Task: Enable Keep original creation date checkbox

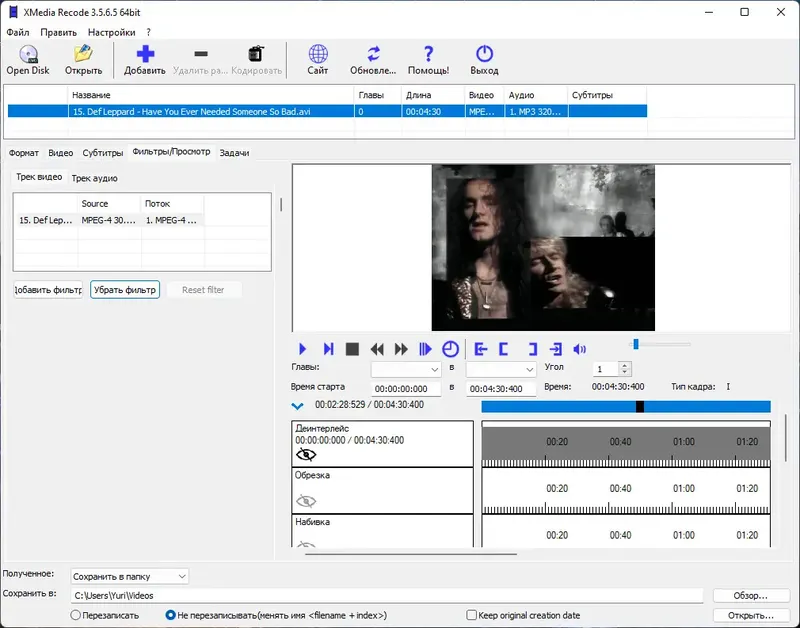Action: (x=472, y=615)
